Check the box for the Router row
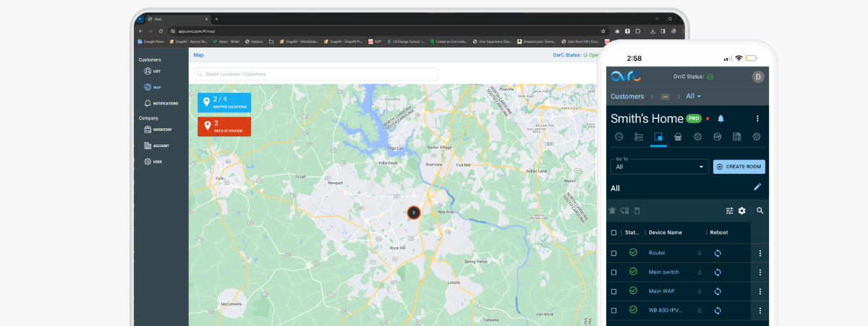This screenshot has height=326, width=868. click(614, 254)
